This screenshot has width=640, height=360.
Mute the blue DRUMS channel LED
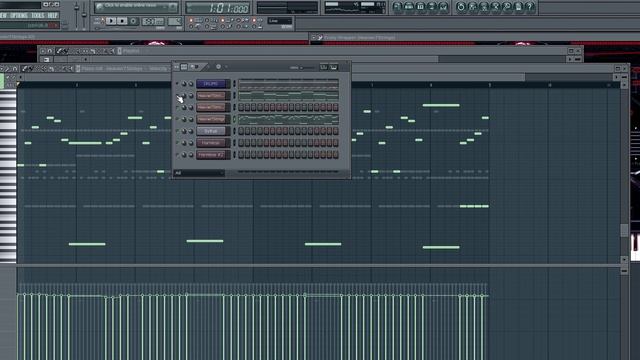coord(177,83)
